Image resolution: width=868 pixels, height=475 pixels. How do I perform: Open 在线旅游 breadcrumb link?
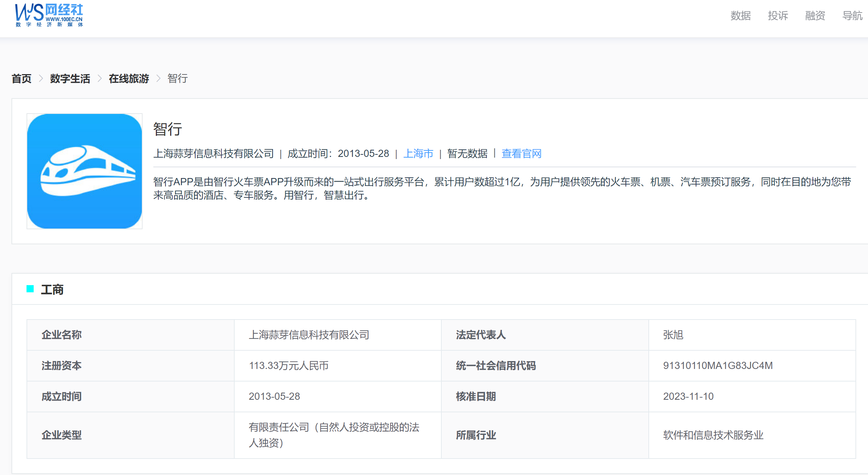(129, 78)
